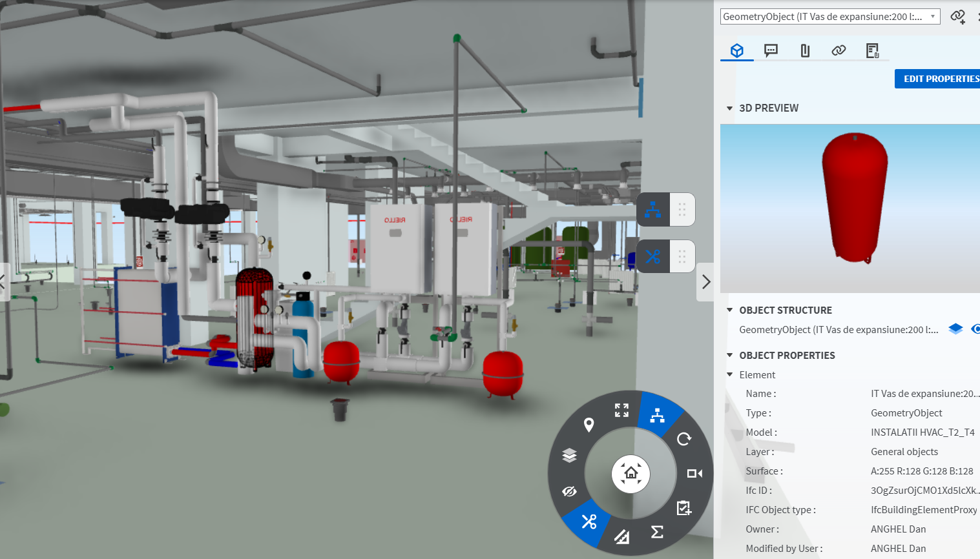This screenshot has width=980, height=559.
Task: Select the GeometryObject item in object structure
Action: point(838,330)
